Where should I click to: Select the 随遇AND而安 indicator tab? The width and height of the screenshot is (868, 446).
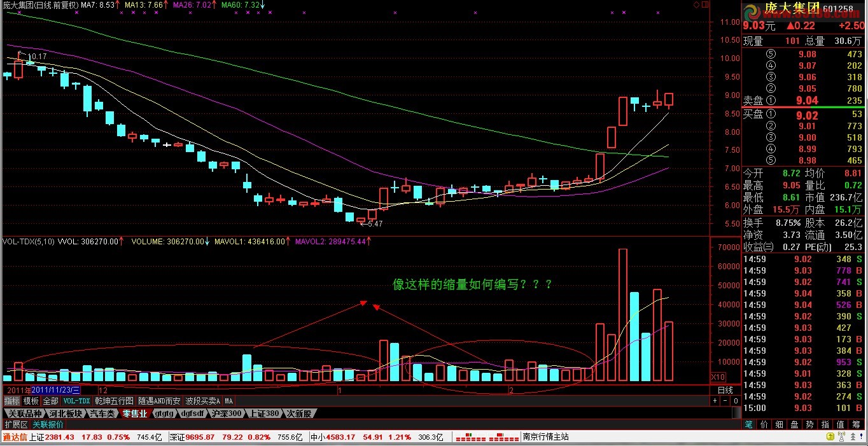[x=159, y=401]
